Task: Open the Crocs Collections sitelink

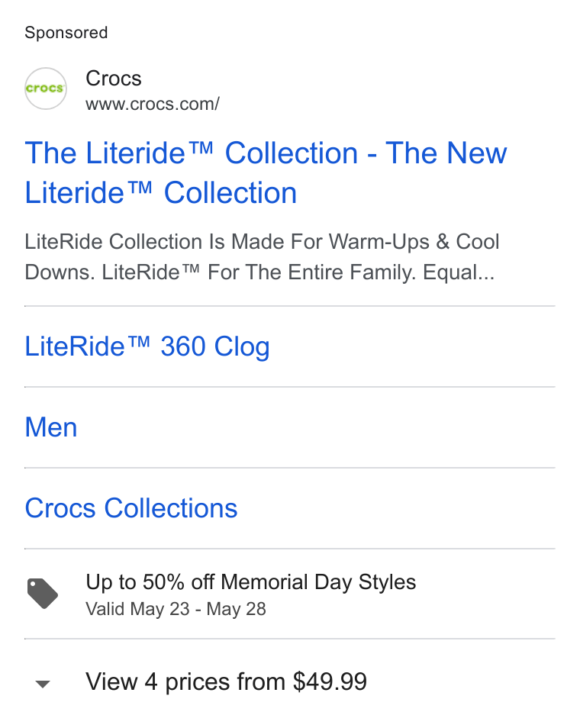Action: [131, 508]
